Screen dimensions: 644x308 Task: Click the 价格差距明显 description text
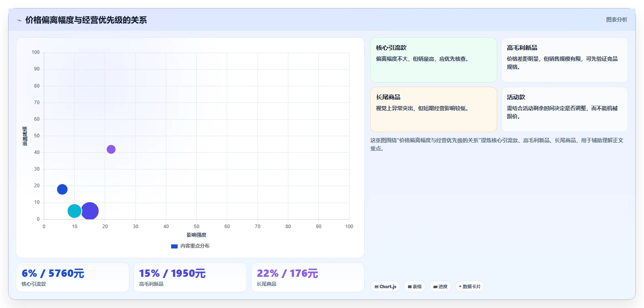click(x=562, y=63)
